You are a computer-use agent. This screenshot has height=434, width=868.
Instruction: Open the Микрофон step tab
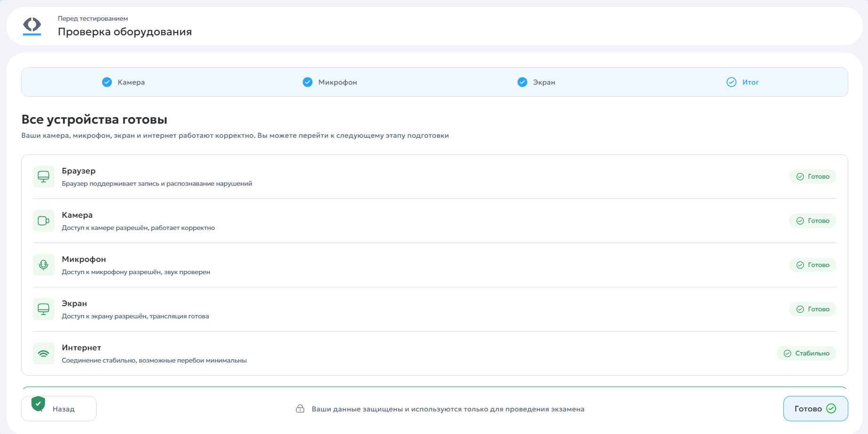coord(330,82)
